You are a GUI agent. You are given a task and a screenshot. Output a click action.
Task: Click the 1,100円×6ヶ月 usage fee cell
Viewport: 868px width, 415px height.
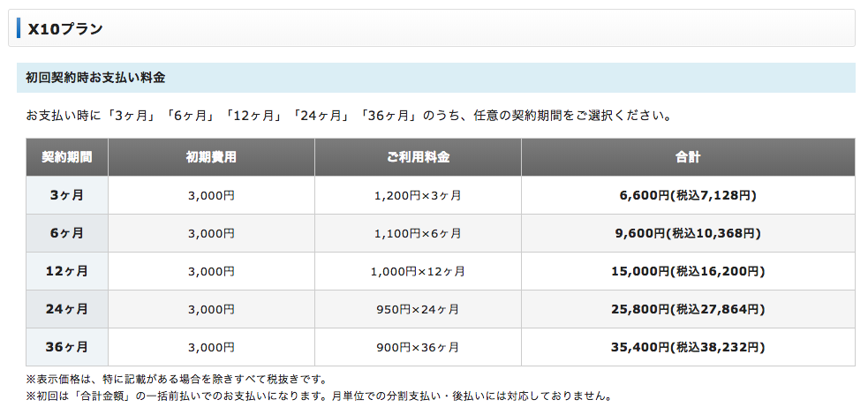click(x=418, y=233)
